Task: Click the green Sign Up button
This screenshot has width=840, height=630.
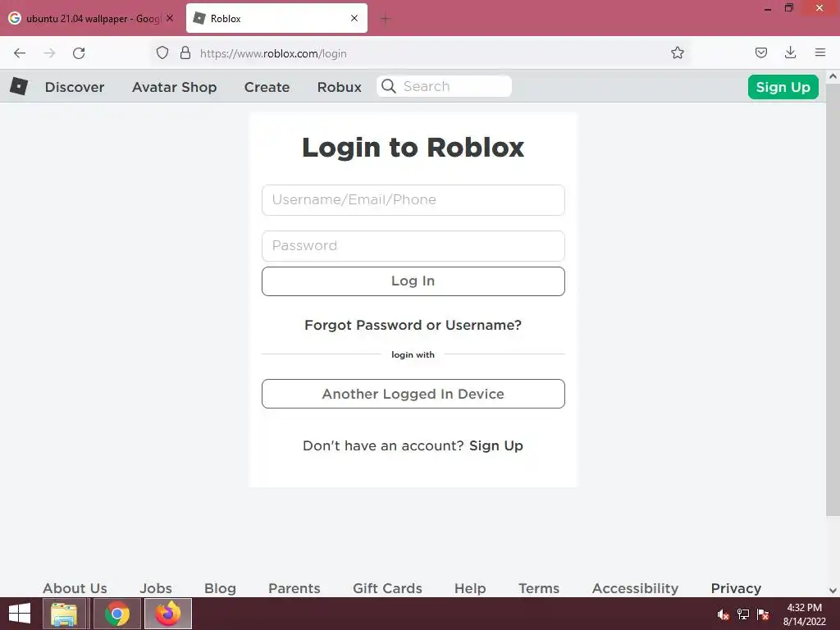Action: coord(783,87)
